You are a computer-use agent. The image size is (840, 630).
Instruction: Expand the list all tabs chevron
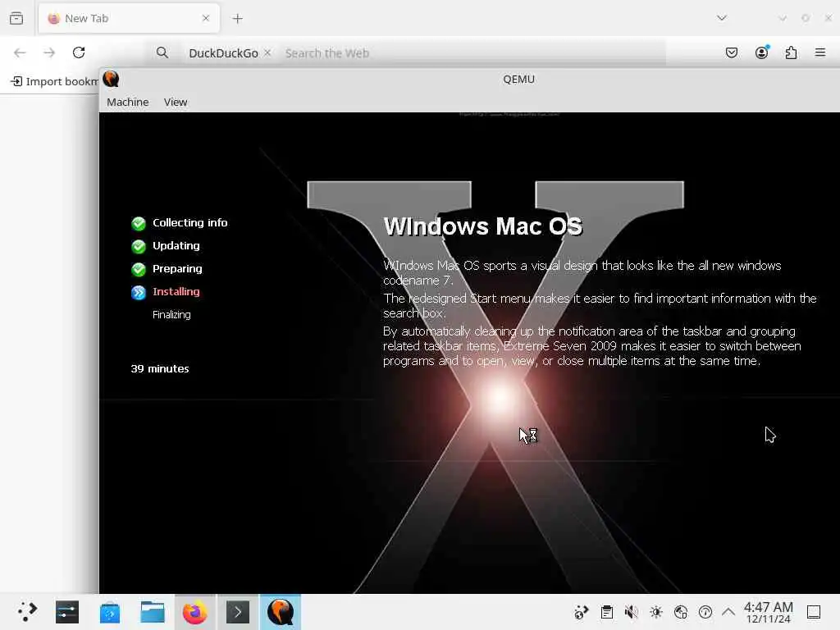tap(722, 18)
